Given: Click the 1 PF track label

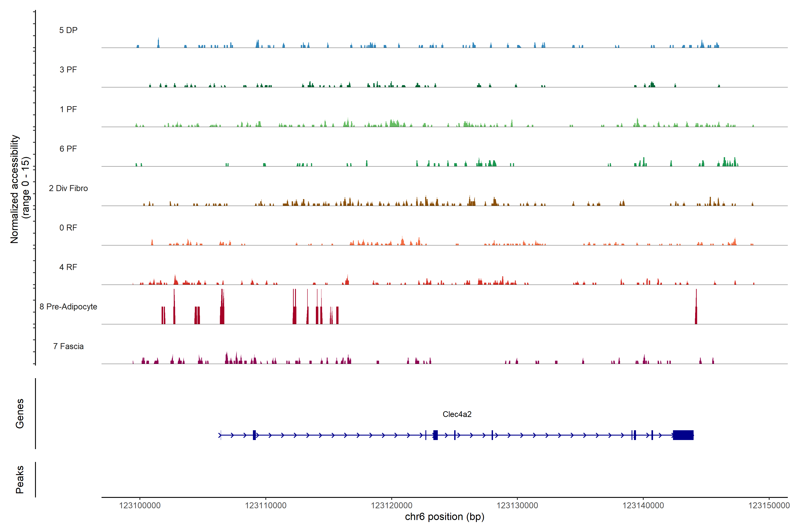Looking at the screenshot, I should [x=68, y=109].
